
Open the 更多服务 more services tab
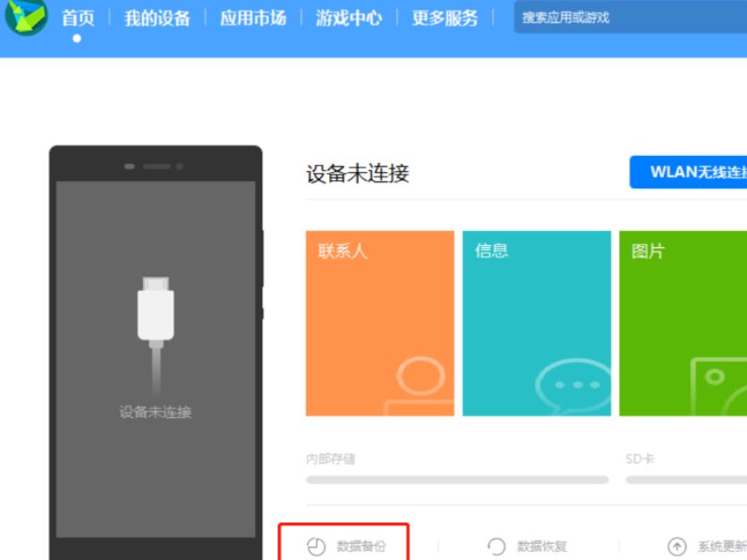445,19
